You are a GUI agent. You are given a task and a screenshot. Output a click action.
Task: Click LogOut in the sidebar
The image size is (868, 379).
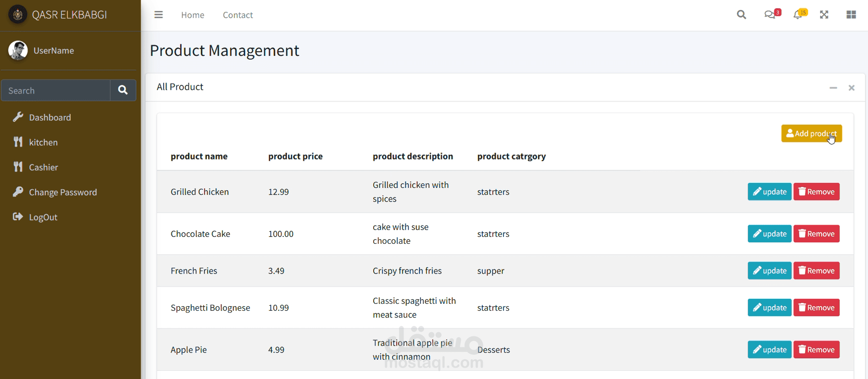(43, 217)
